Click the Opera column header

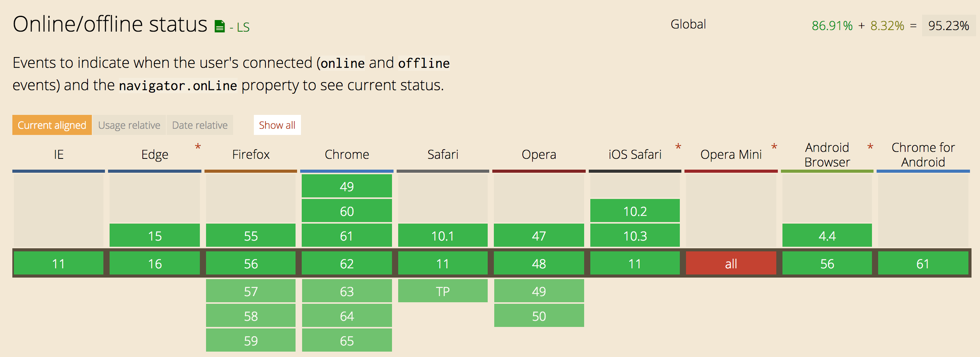coord(539,155)
